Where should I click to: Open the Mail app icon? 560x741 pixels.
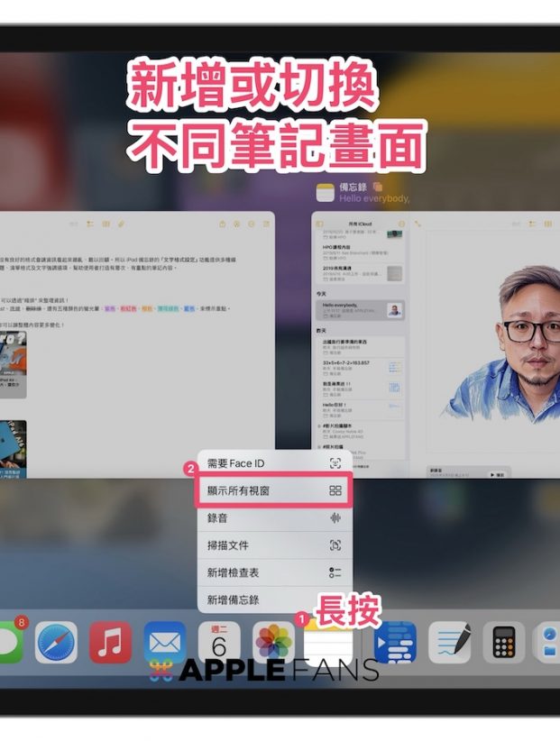pyautogui.click(x=164, y=643)
